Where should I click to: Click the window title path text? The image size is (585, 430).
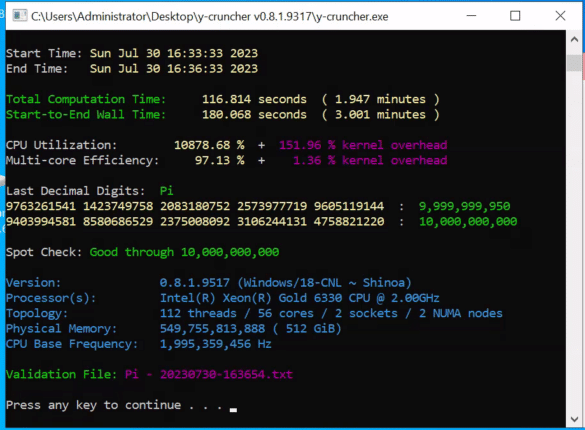point(210,16)
